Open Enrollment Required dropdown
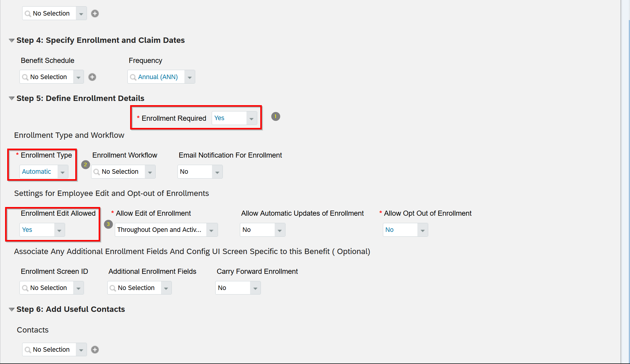This screenshot has width=630, height=364. click(251, 118)
